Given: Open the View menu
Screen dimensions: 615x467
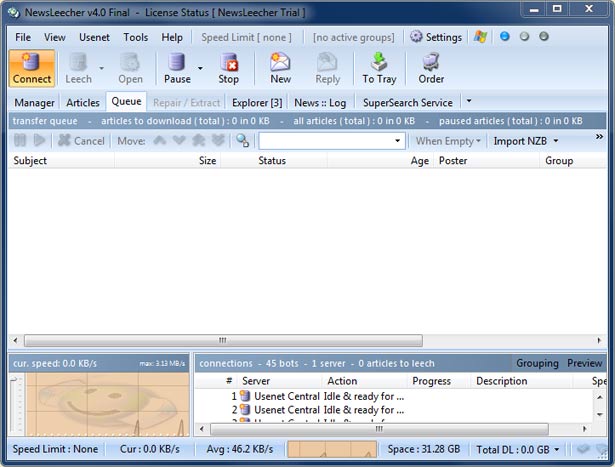Looking at the screenshot, I should pyautogui.click(x=55, y=37).
